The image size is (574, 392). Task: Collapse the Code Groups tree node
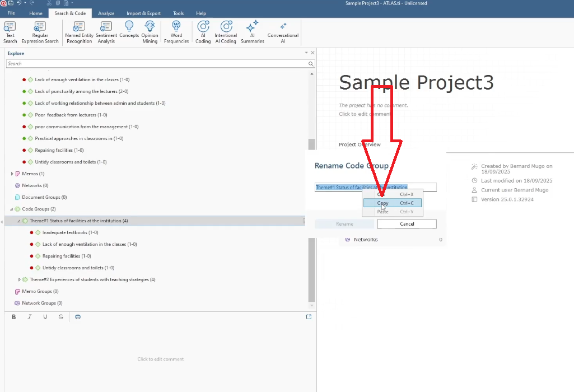click(x=12, y=209)
